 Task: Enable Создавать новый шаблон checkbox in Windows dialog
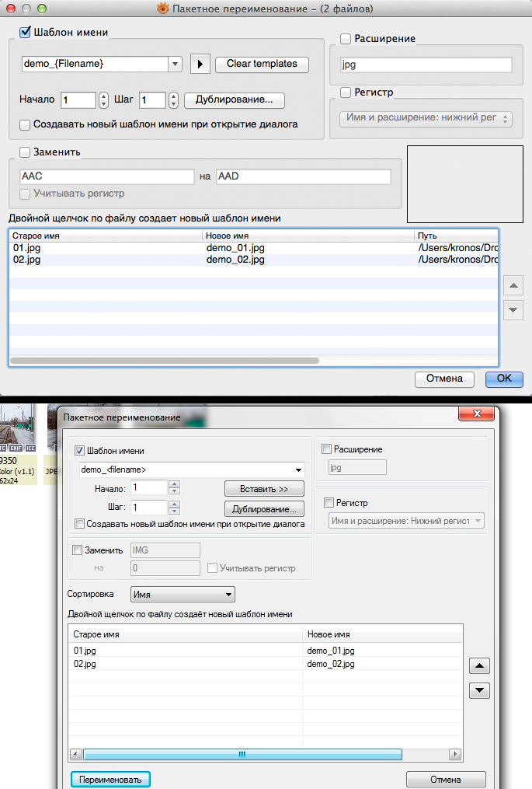(79, 524)
